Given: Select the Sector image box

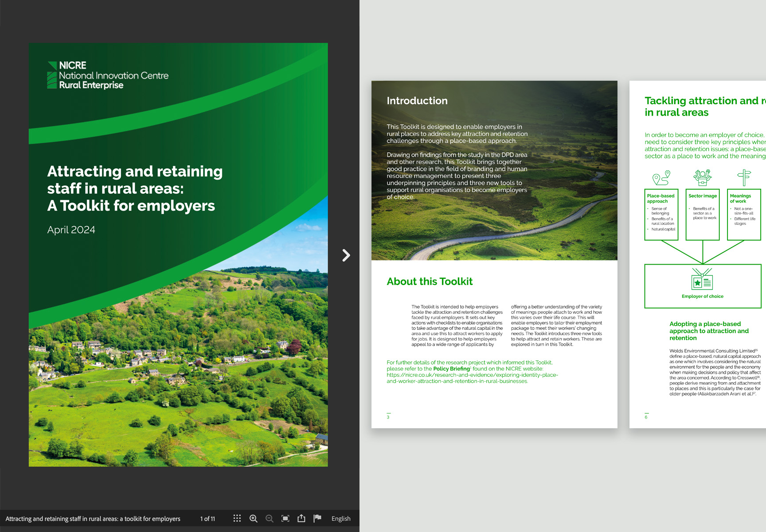Looking at the screenshot, I should tap(702, 215).
